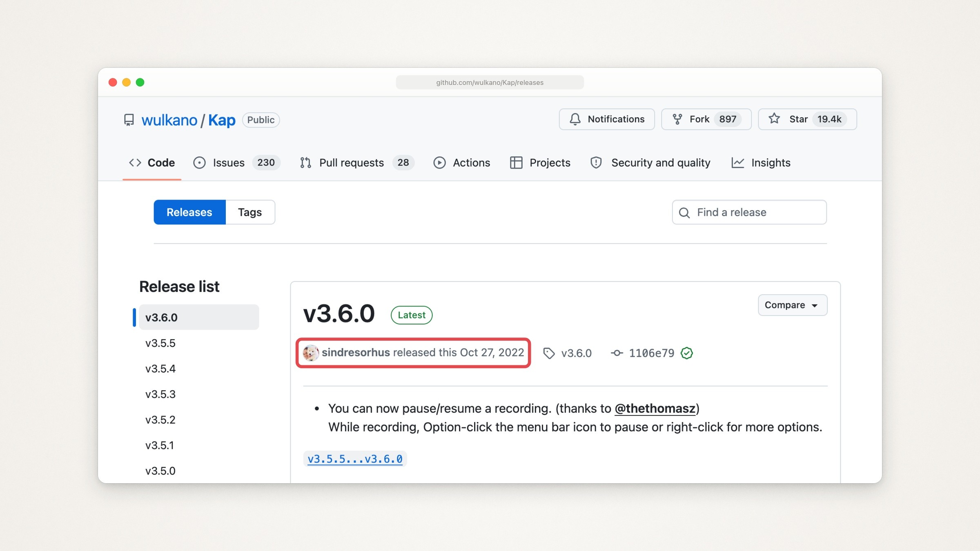Open the wulkano owner link
Viewport: 980px width, 551px height.
[x=169, y=120]
